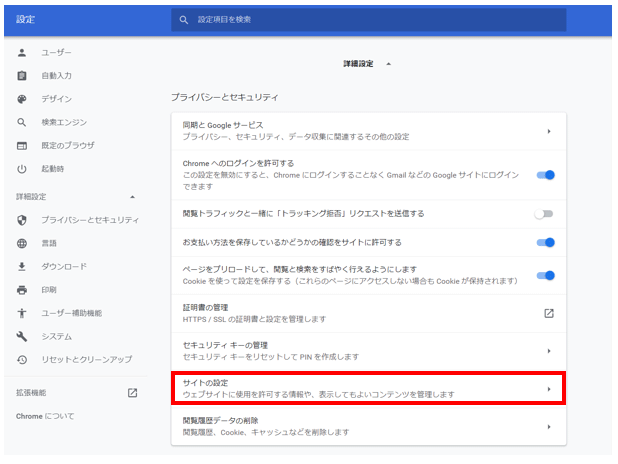The width and height of the screenshot is (618, 464).
Task: Click the ダウンロード arrow icon
Action: (22, 267)
